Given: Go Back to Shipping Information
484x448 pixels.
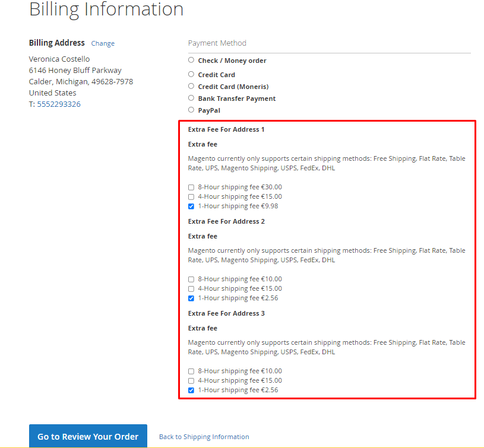Looking at the screenshot, I should [x=204, y=437].
